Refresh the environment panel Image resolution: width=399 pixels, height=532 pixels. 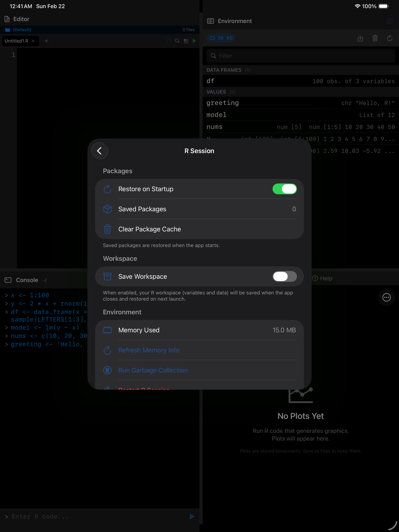click(x=390, y=38)
